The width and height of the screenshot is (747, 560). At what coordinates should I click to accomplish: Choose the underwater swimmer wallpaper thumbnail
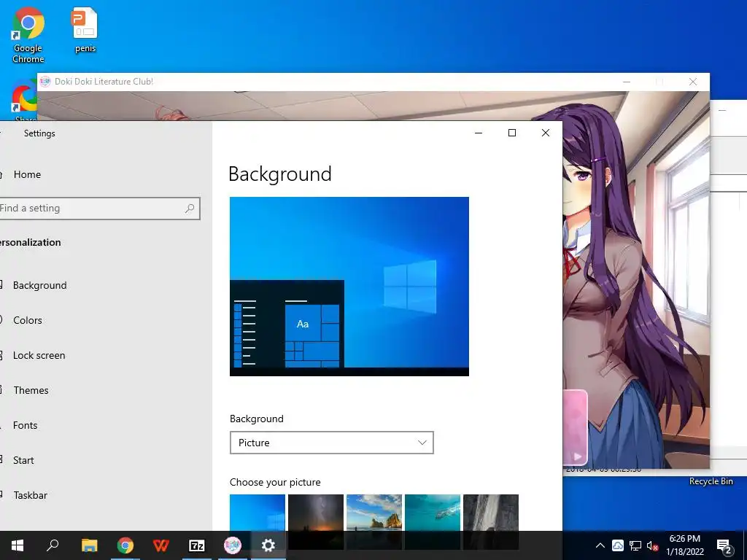coord(433,513)
